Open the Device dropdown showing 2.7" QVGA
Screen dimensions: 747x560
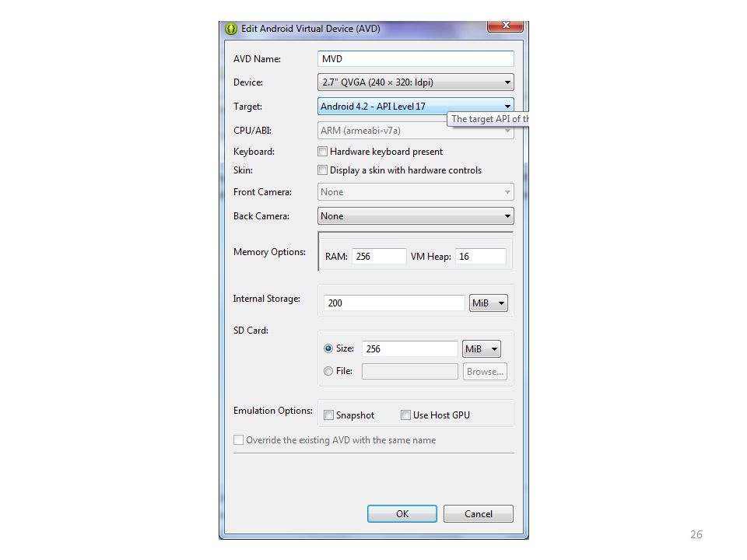(x=416, y=82)
